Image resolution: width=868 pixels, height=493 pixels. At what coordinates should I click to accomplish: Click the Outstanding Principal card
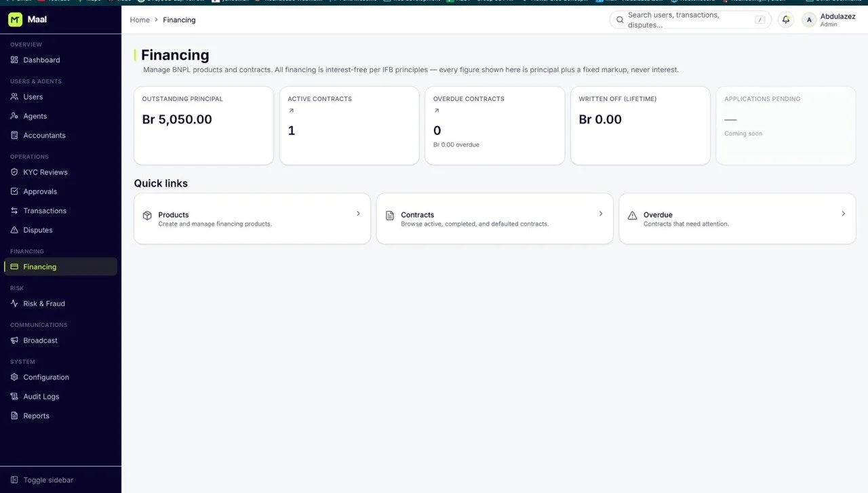click(203, 125)
